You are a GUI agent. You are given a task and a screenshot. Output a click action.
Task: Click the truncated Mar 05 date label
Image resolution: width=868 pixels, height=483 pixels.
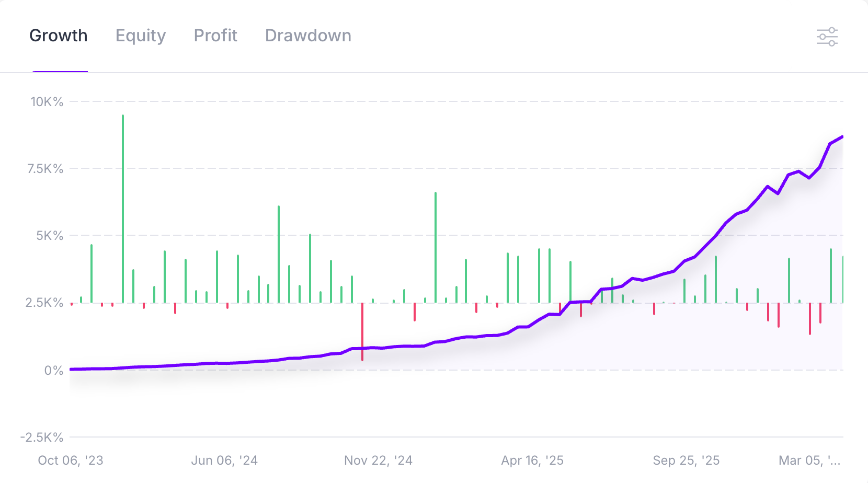pyautogui.click(x=809, y=461)
